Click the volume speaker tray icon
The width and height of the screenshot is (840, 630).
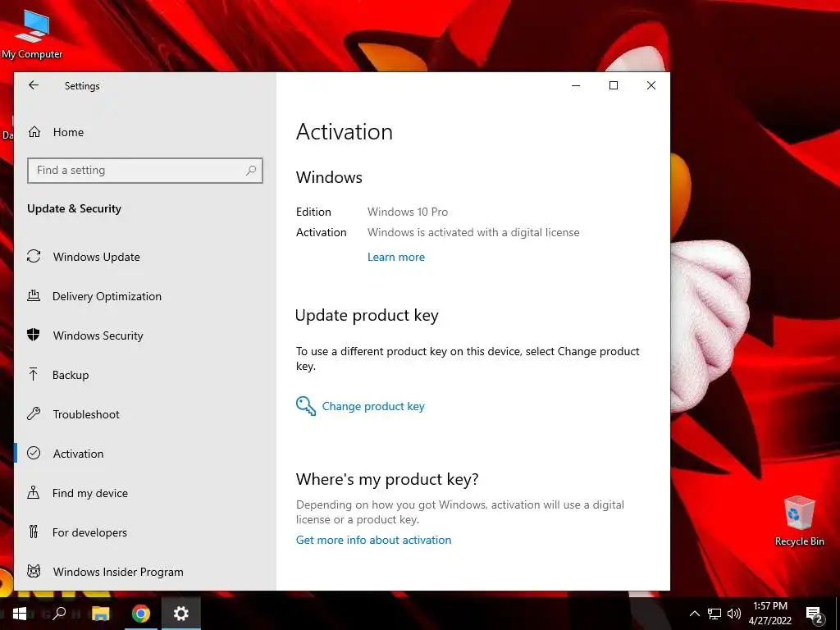pyautogui.click(x=734, y=614)
